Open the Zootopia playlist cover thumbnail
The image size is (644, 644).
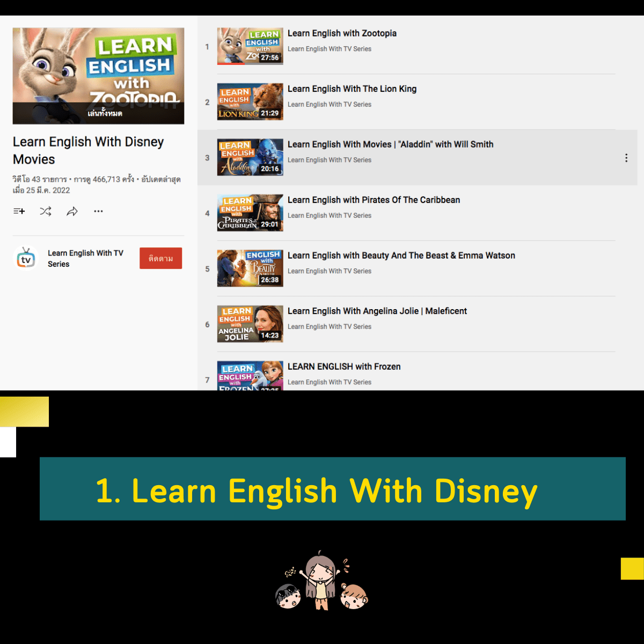(98, 76)
